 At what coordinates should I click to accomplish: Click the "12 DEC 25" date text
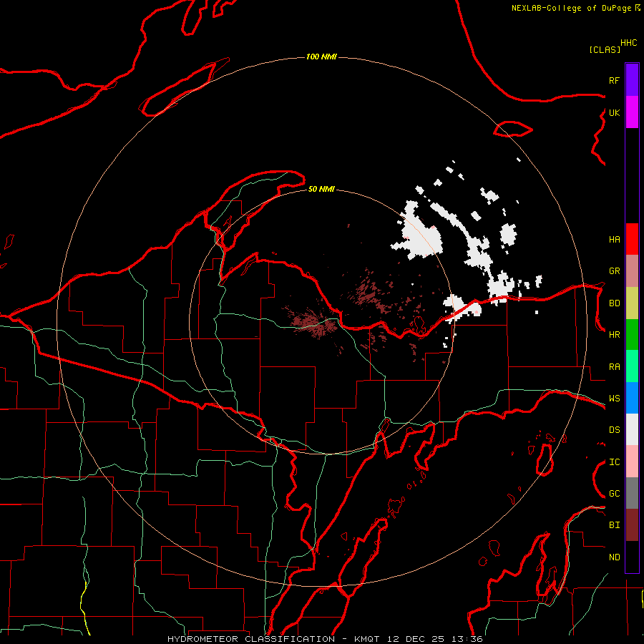(416, 639)
